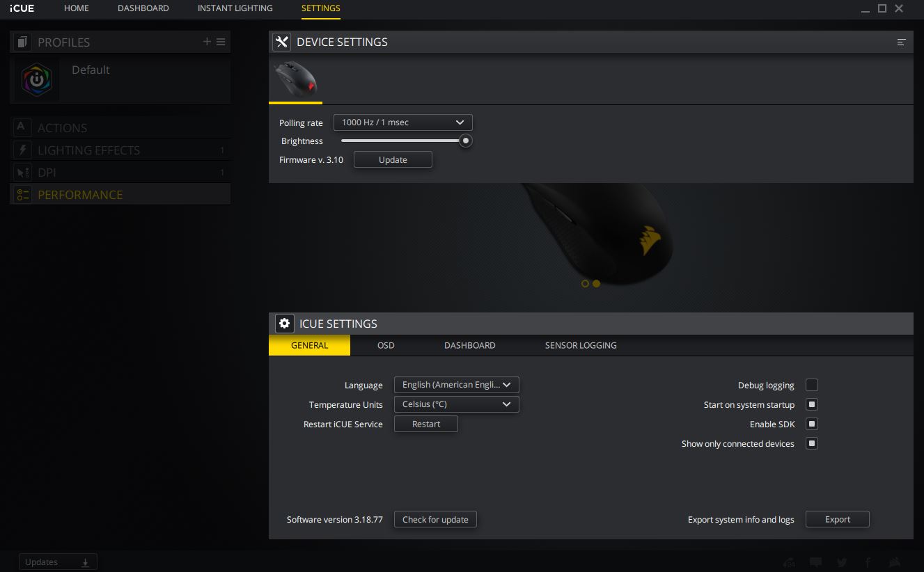The width and height of the screenshot is (924, 572).
Task: Click the DPI cursor icon
Action: (23, 173)
